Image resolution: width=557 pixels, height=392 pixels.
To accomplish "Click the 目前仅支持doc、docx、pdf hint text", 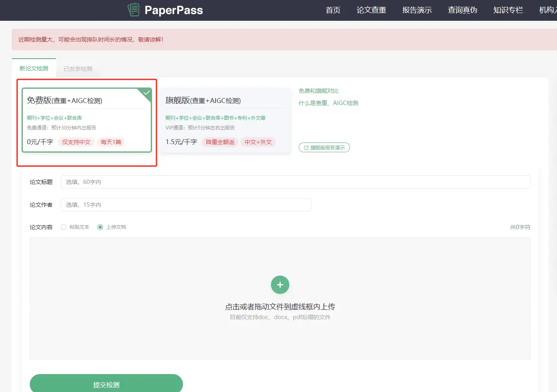I will (280, 317).
